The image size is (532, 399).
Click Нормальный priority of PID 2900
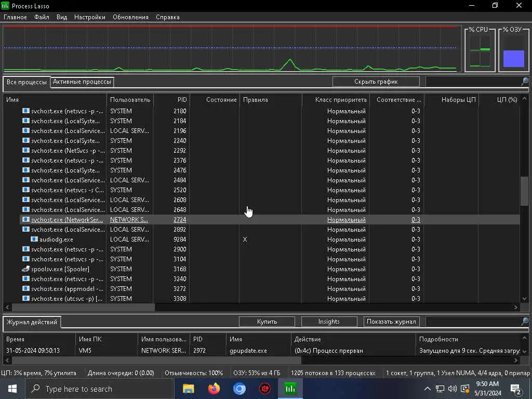347,249
